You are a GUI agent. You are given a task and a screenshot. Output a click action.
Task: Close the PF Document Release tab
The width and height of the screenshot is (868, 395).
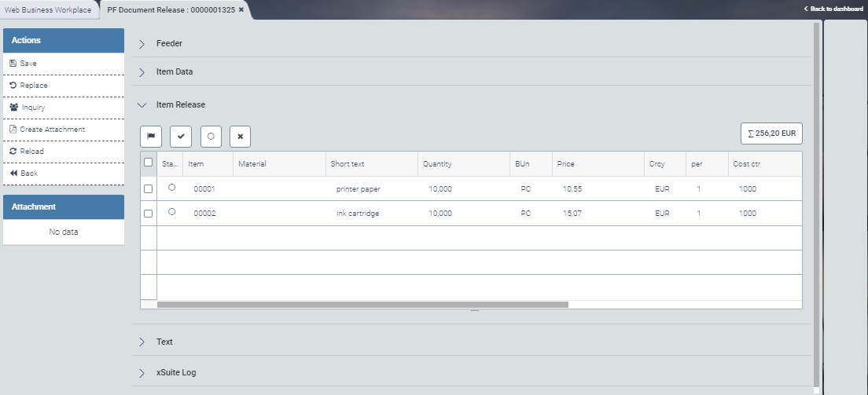point(241,9)
